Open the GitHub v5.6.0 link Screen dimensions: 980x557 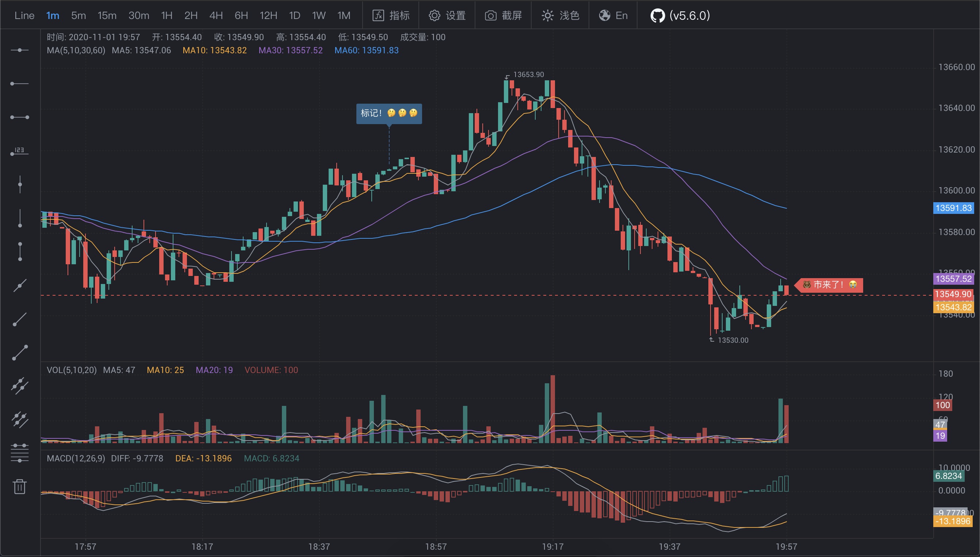(680, 15)
